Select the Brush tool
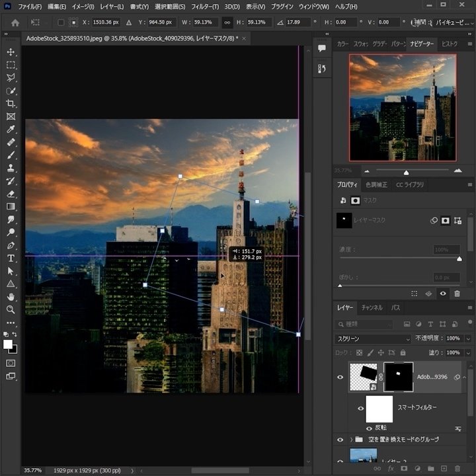The image size is (476, 476). [x=11, y=155]
